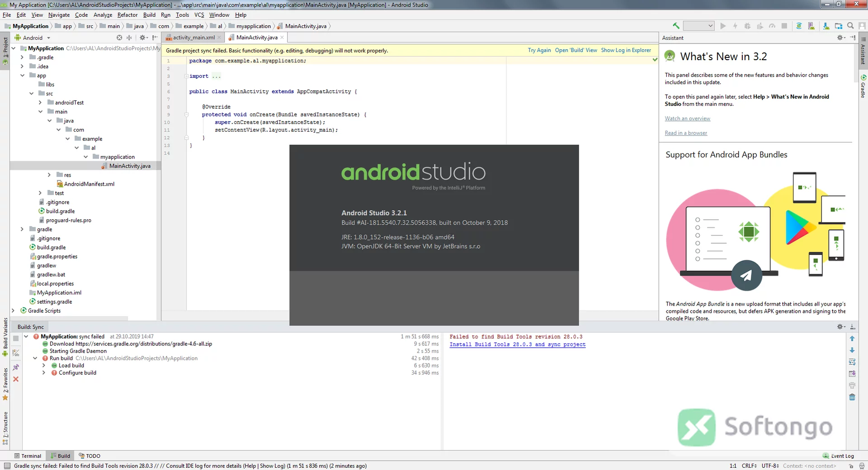Toggle the Structure side tab
Screen dimensions: 868x470
tap(5, 428)
